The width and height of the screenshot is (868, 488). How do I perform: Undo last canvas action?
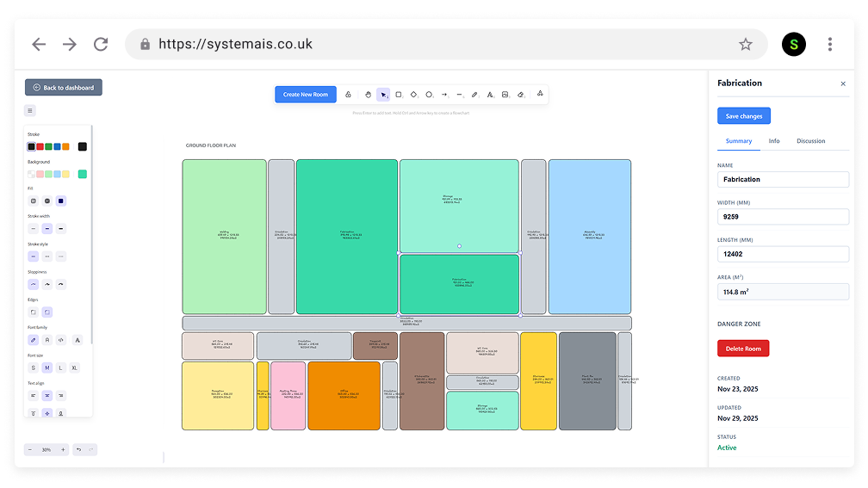(78, 450)
